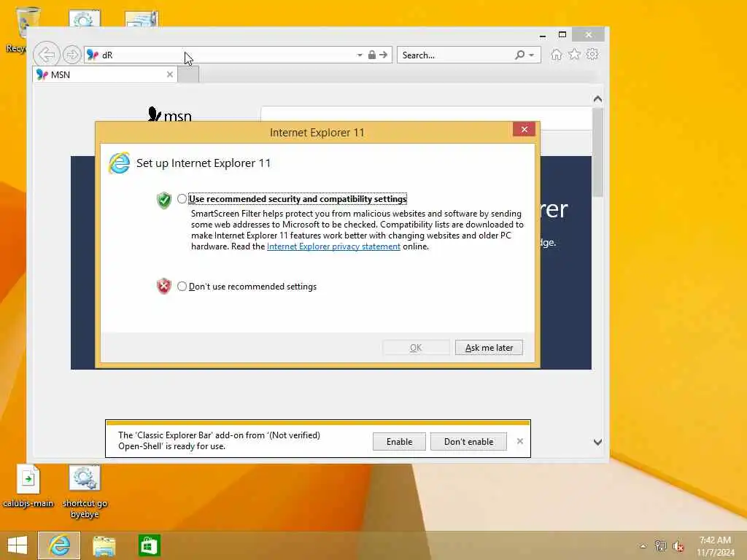Maximize the Internet Explorer window
Screen dimensions: 747x560
[562, 35]
